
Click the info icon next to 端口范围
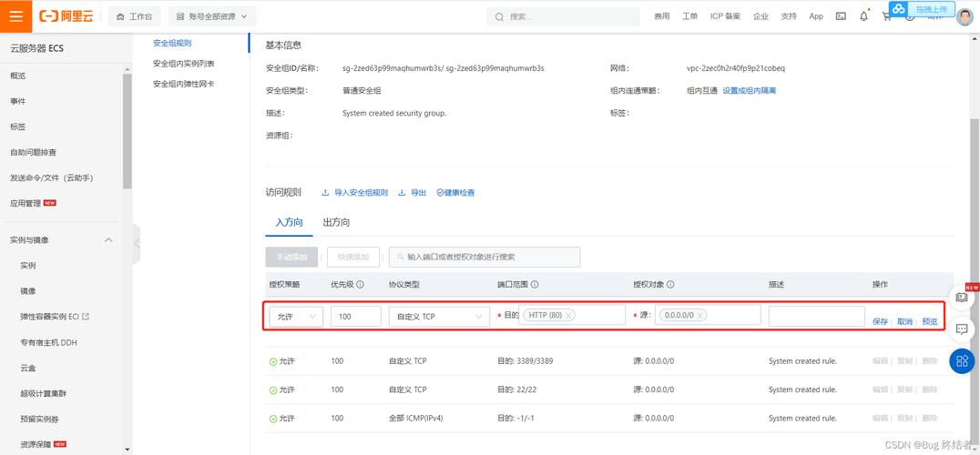point(535,284)
